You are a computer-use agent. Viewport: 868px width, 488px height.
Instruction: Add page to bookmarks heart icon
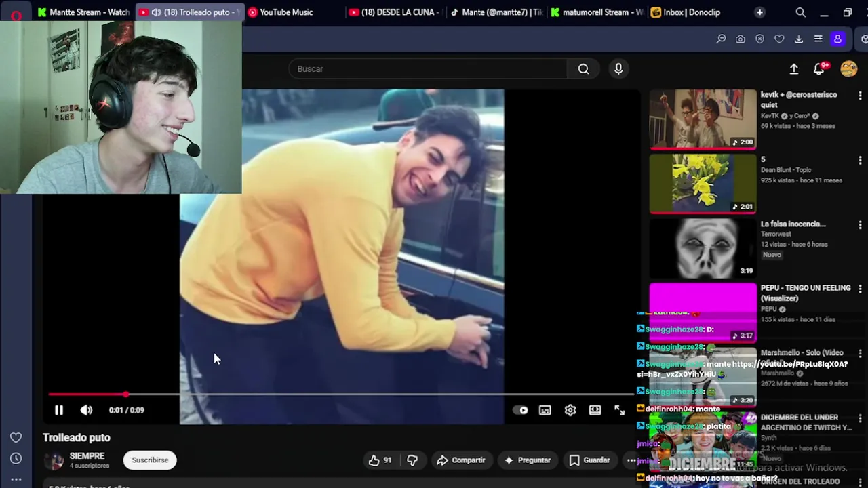coord(779,39)
